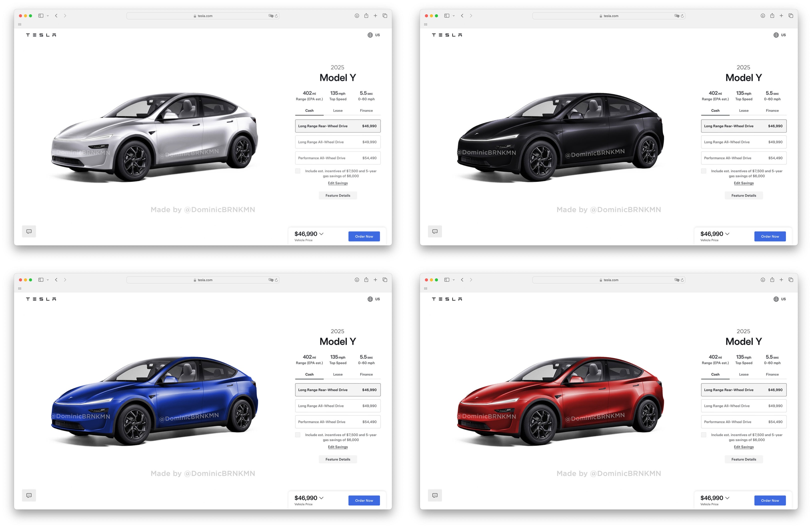Click the tesla.com address bar in silver car window
The image size is (812, 528).
[x=203, y=16]
